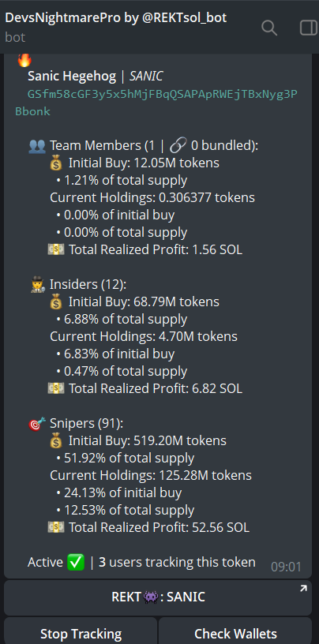Image resolution: width=319 pixels, height=644 pixels.
Task: Click the cash emoji next to 52.56 SOL
Action: pyautogui.click(x=56, y=527)
